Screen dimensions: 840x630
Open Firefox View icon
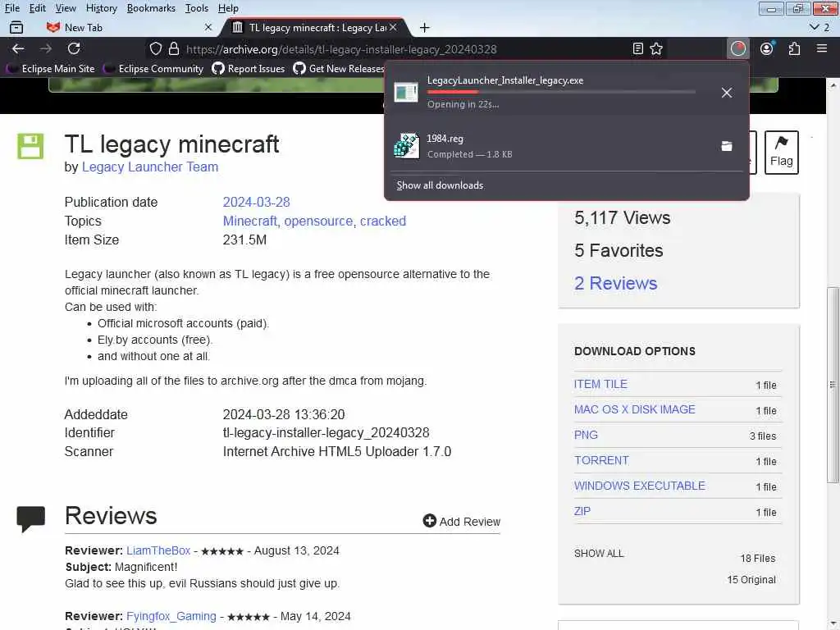point(16,27)
